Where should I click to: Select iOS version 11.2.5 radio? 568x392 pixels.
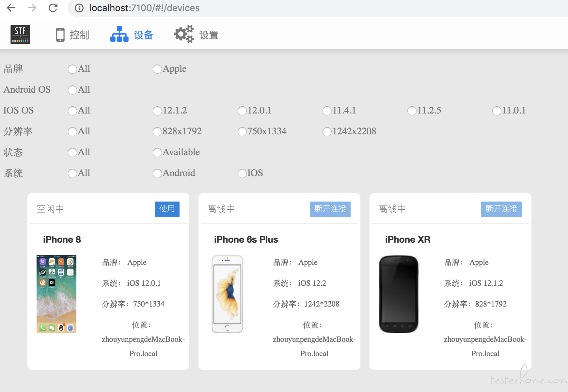412,111
